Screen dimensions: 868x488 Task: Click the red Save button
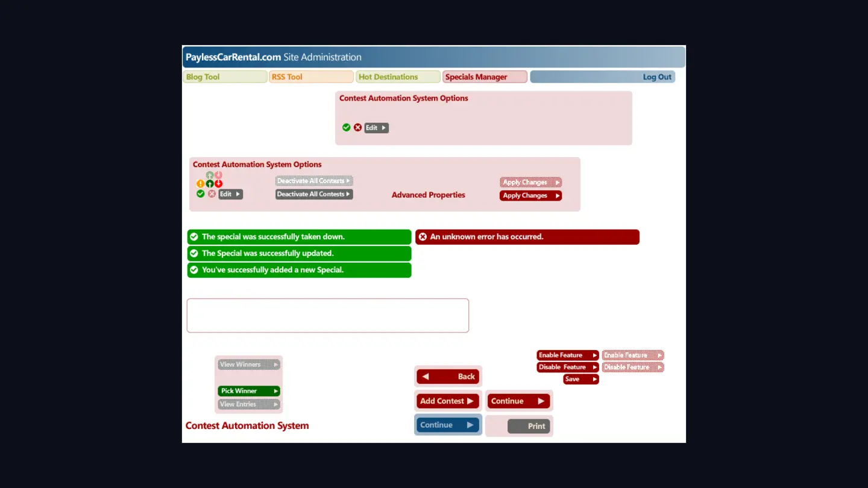[581, 380]
